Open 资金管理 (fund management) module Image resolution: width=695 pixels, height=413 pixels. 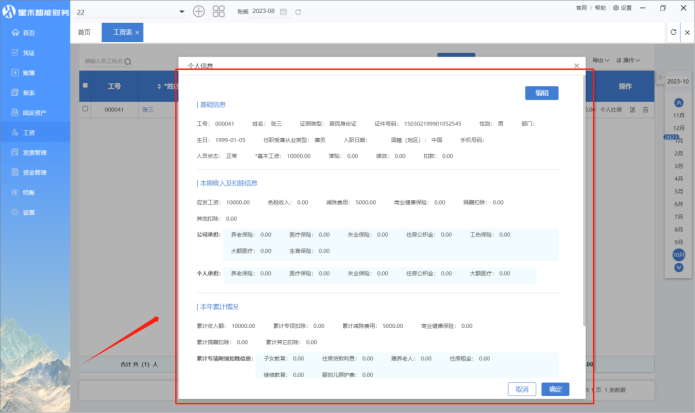[x=33, y=172]
